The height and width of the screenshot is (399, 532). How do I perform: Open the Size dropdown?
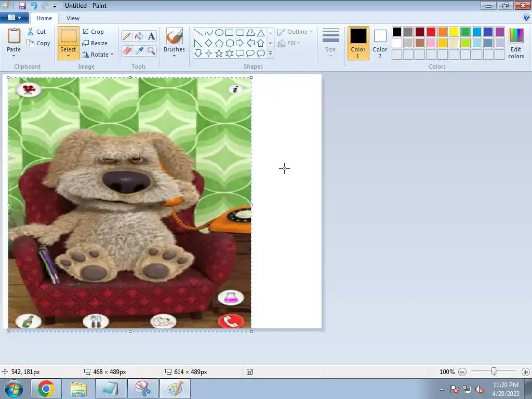pyautogui.click(x=331, y=43)
